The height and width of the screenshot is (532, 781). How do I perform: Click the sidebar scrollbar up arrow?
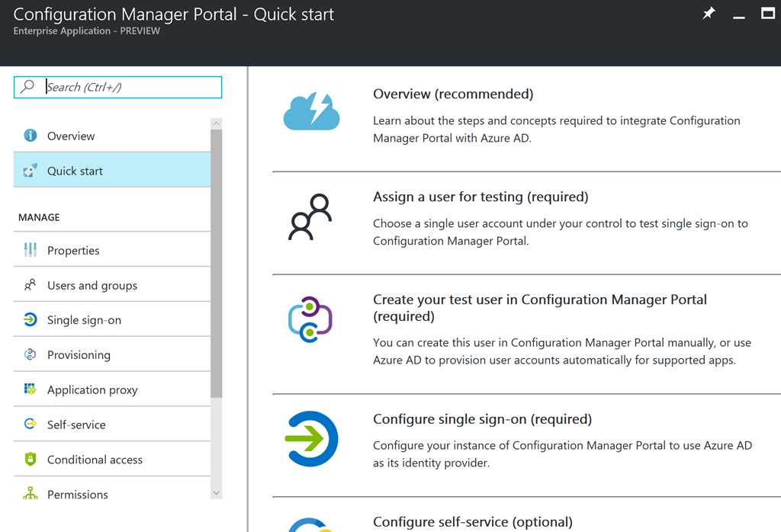click(x=216, y=123)
